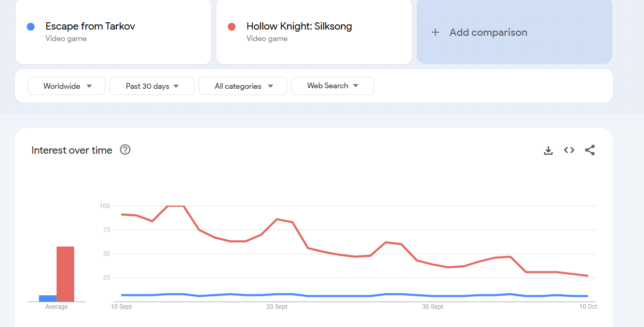This screenshot has height=327, width=644.
Task: Expand the Past 30 days time range
Action: coord(152,86)
